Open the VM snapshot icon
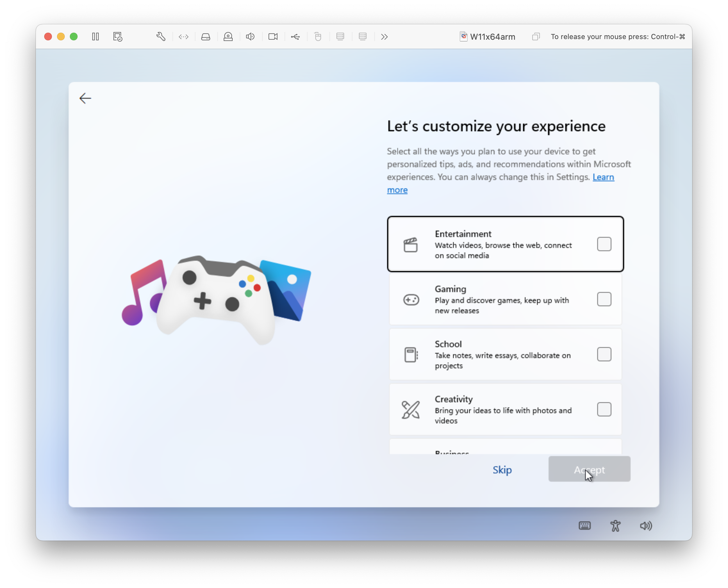 118,37
